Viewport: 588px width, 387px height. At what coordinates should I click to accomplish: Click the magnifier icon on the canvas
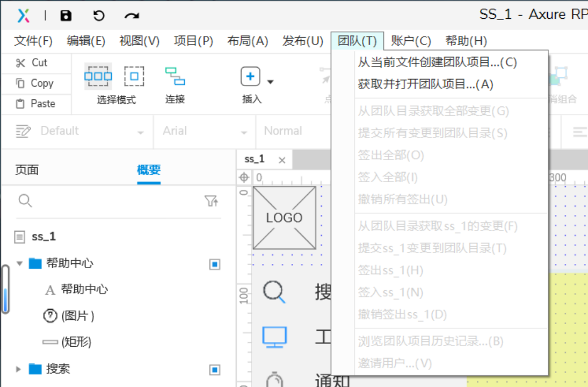[x=274, y=292]
